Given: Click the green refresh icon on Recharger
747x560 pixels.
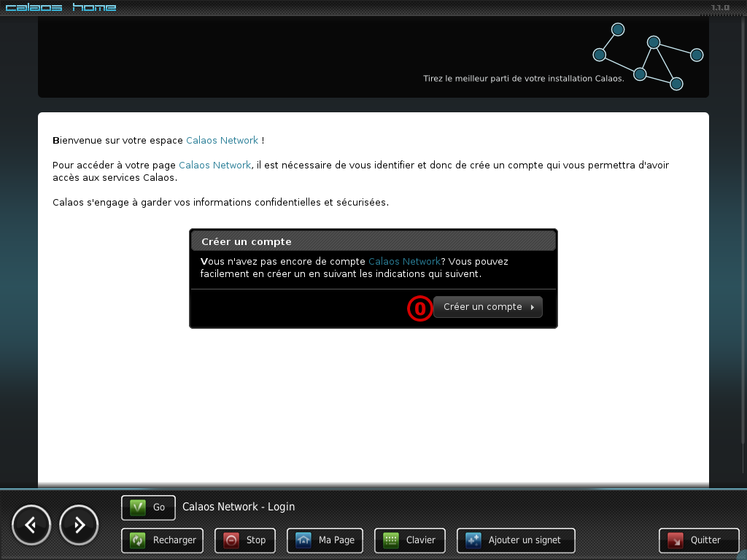Looking at the screenshot, I should pos(138,540).
